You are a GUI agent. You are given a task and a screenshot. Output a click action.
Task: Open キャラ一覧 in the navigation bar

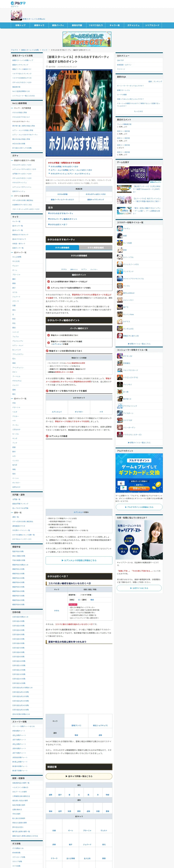[115, 25]
